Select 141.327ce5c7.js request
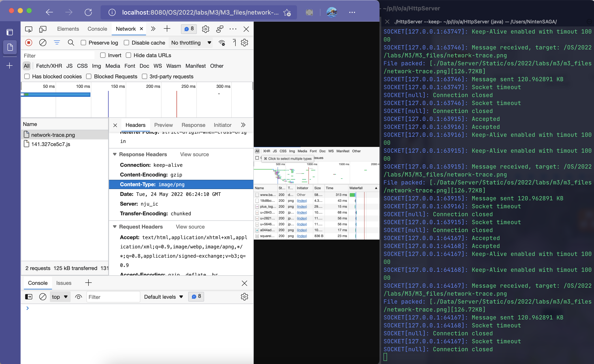 [x=51, y=144]
